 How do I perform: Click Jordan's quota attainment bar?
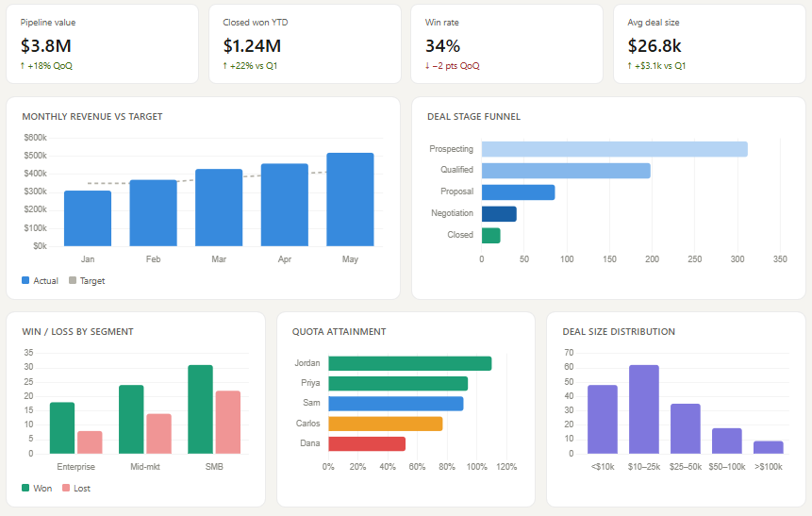[x=410, y=364]
